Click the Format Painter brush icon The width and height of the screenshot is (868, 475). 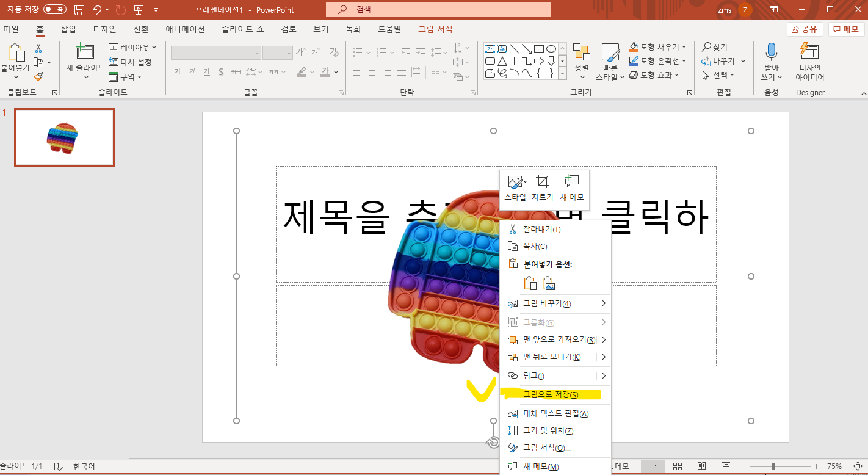(38, 76)
